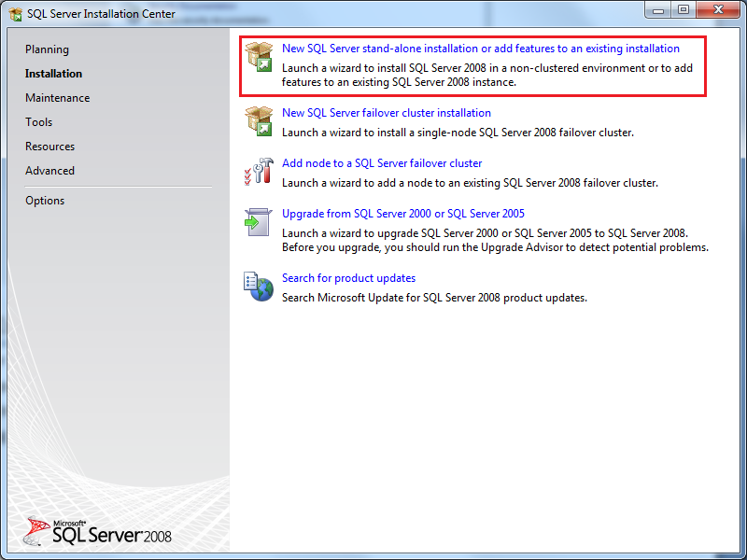Show the Resources section
The image size is (747, 560).
[x=50, y=147]
